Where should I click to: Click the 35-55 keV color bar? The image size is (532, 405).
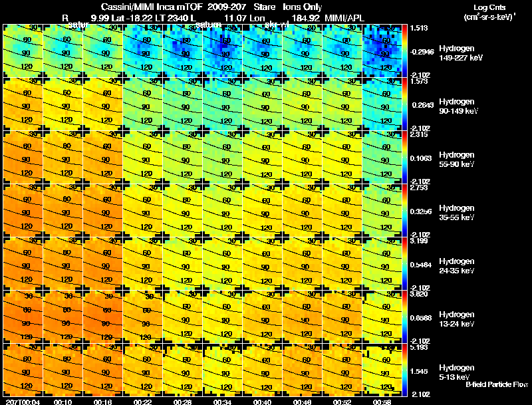click(404, 210)
